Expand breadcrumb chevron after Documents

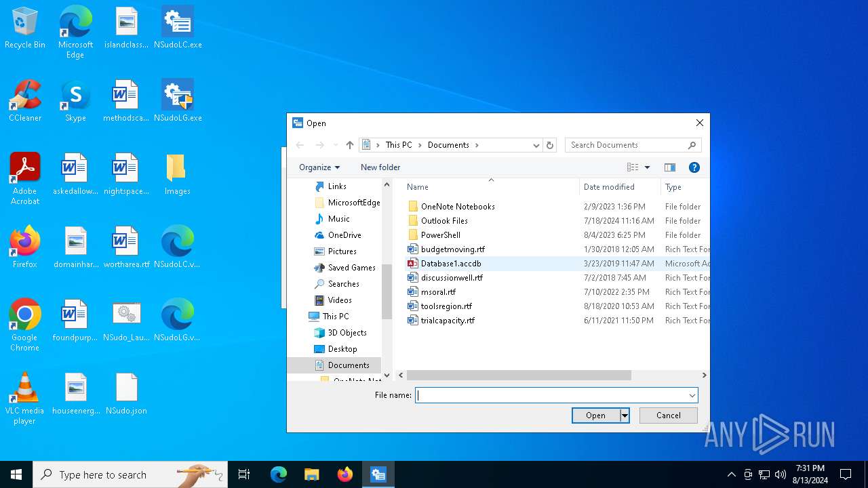coord(477,145)
